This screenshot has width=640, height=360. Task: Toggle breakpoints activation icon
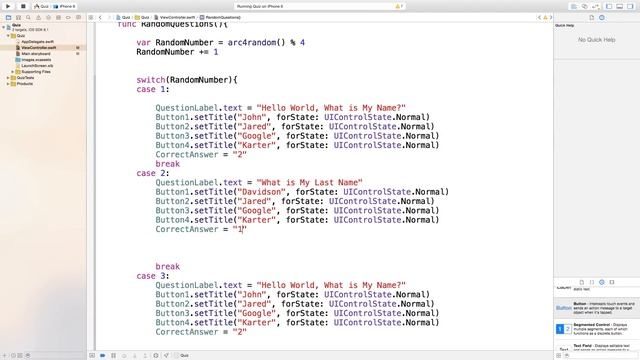[x=103, y=356]
